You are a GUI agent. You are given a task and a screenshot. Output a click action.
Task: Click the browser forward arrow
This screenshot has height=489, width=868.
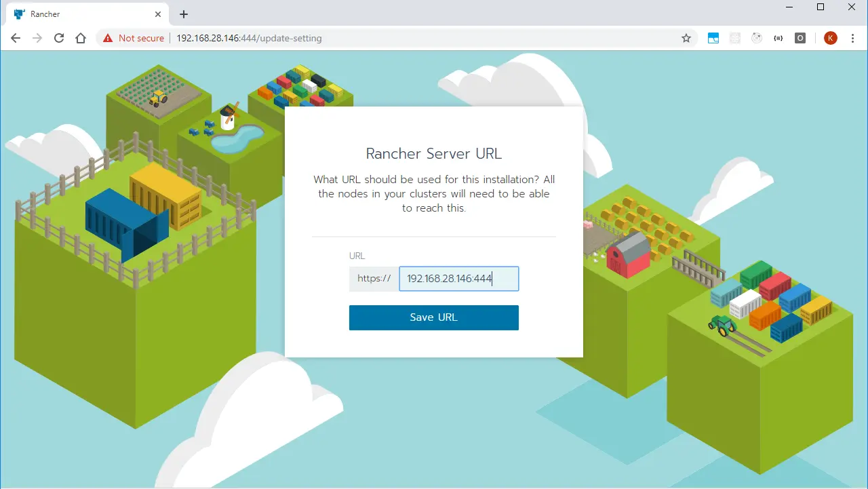pyautogui.click(x=37, y=39)
